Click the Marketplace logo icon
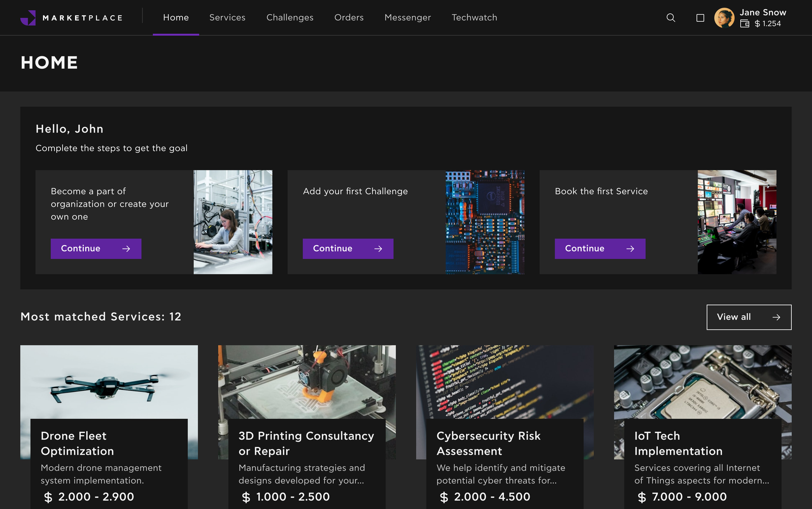 (x=28, y=18)
